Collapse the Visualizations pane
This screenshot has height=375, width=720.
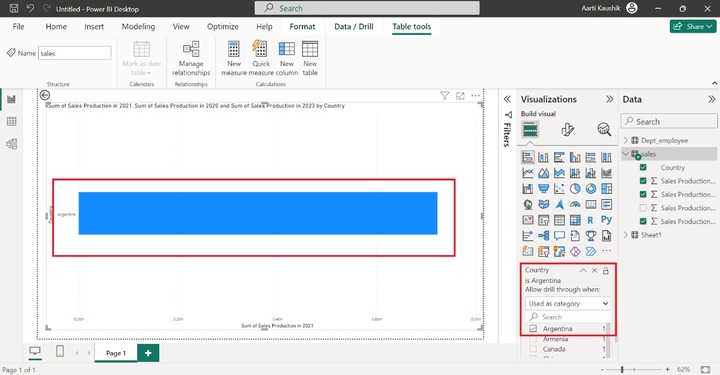point(609,99)
